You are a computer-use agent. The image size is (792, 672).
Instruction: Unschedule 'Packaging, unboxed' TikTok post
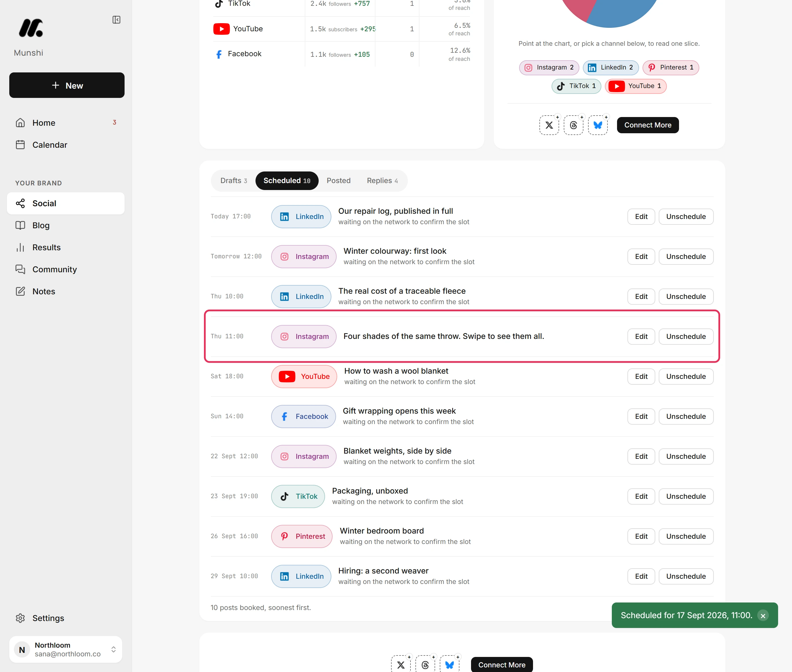(686, 497)
